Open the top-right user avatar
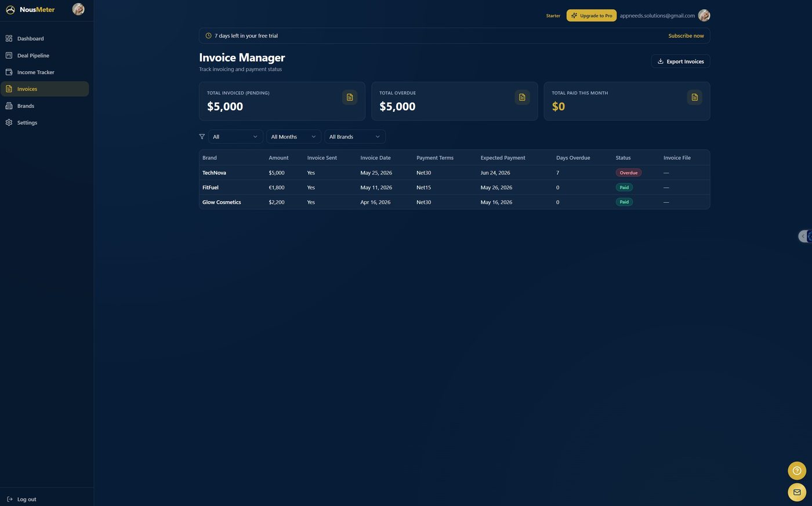 [x=704, y=16]
